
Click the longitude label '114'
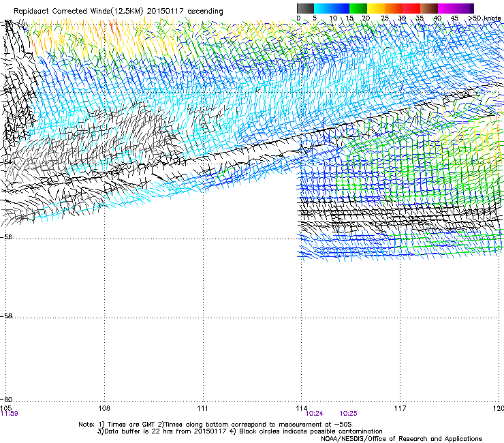(x=301, y=408)
